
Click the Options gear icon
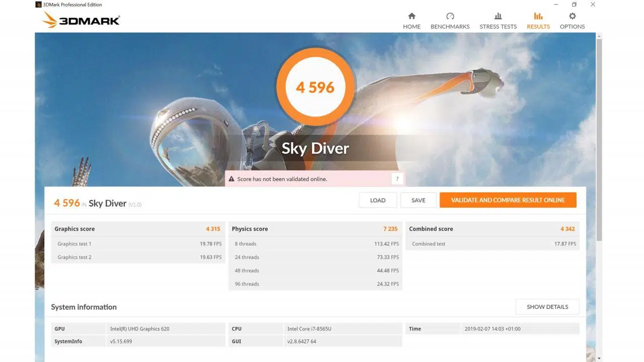(x=572, y=16)
